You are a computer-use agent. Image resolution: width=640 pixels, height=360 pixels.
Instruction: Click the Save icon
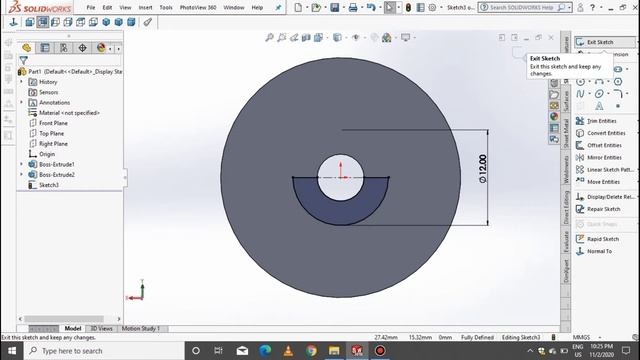[334, 7]
